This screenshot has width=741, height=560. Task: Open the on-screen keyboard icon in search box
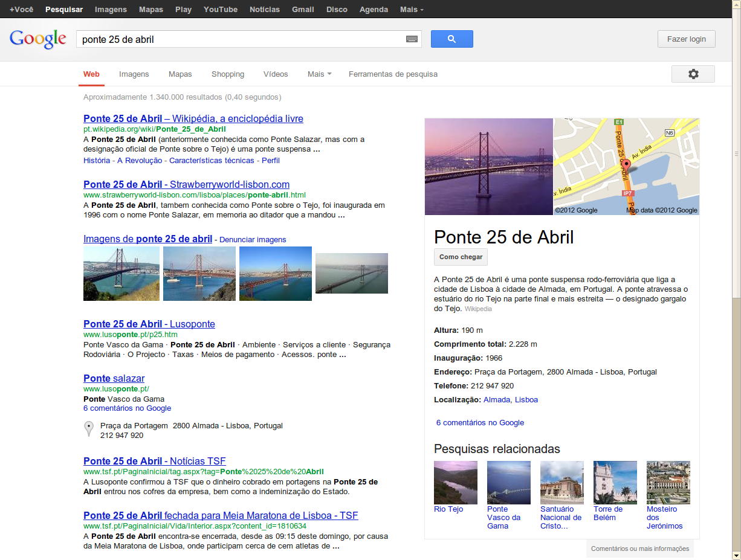click(x=412, y=39)
